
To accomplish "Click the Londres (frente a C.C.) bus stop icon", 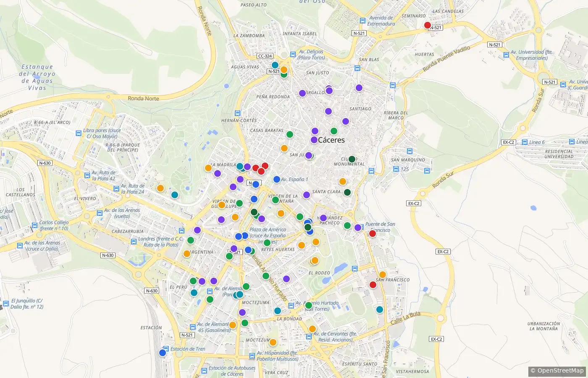I will pyautogui.click(x=134, y=242).
